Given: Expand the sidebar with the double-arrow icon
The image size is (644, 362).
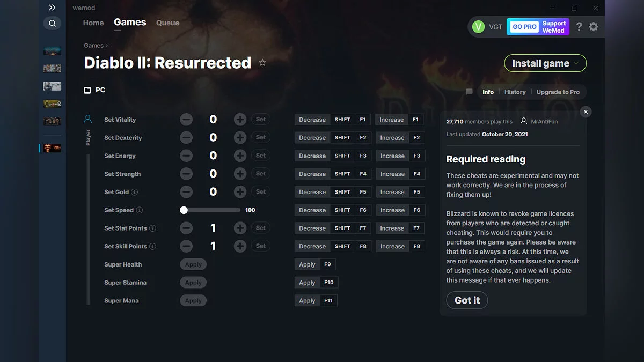Looking at the screenshot, I should coord(52,8).
